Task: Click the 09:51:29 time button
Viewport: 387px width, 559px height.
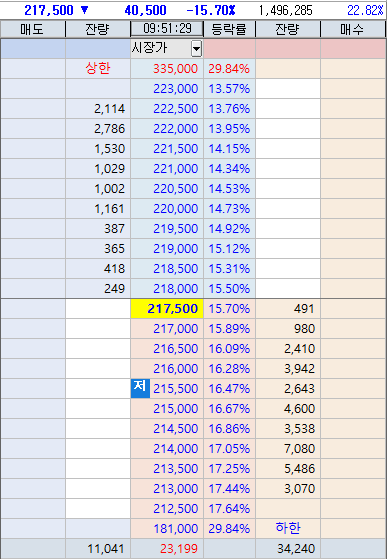Action: (167, 29)
